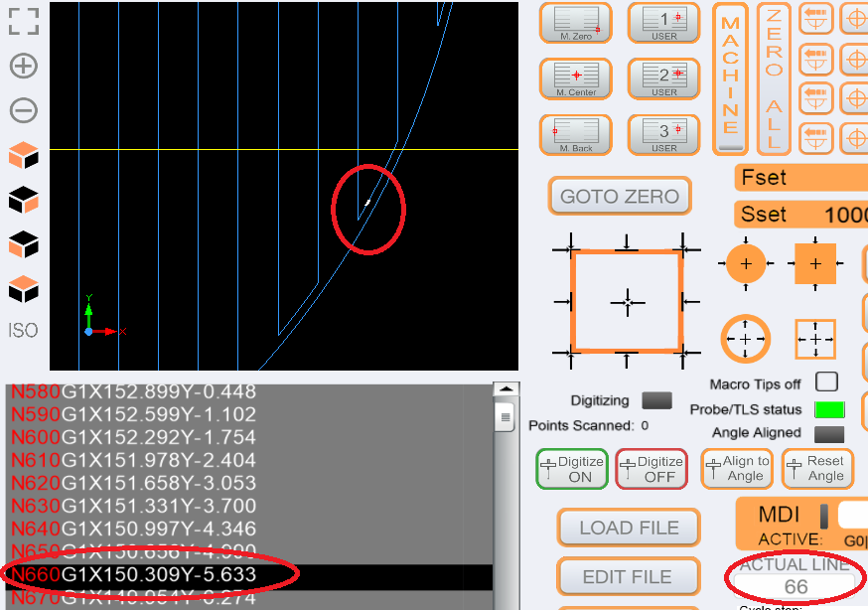
Task: Probe inside of circular ring bore
Action: click(746, 339)
